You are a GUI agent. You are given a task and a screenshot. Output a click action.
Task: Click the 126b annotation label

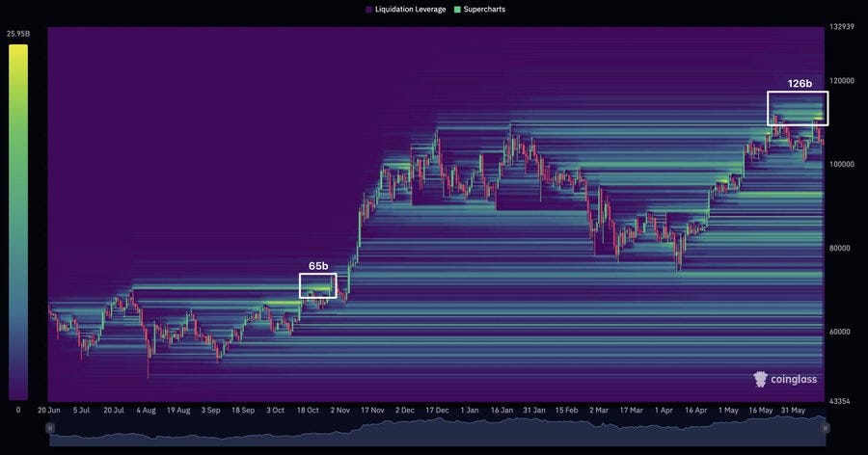click(x=799, y=84)
